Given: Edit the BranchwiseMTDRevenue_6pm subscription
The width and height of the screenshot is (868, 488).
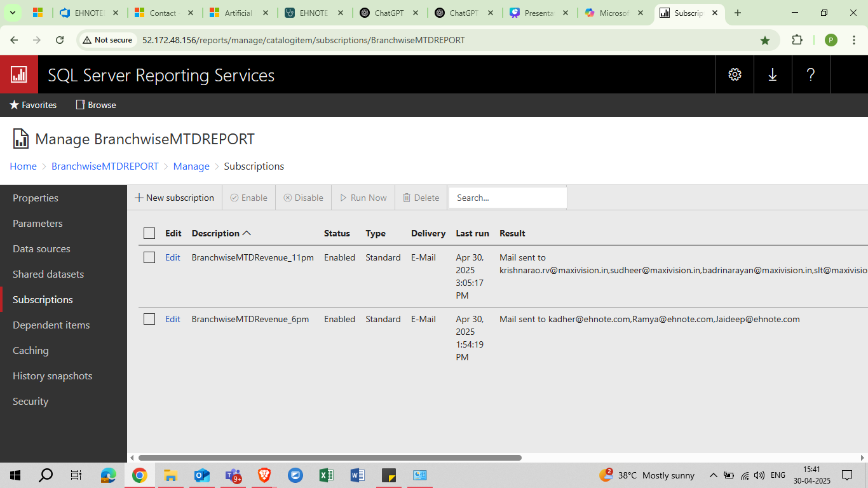Looking at the screenshot, I should [x=173, y=319].
